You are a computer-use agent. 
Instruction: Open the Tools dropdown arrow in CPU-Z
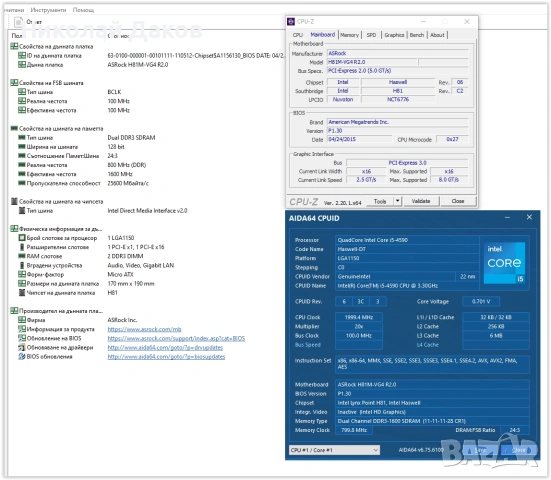[397, 201]
